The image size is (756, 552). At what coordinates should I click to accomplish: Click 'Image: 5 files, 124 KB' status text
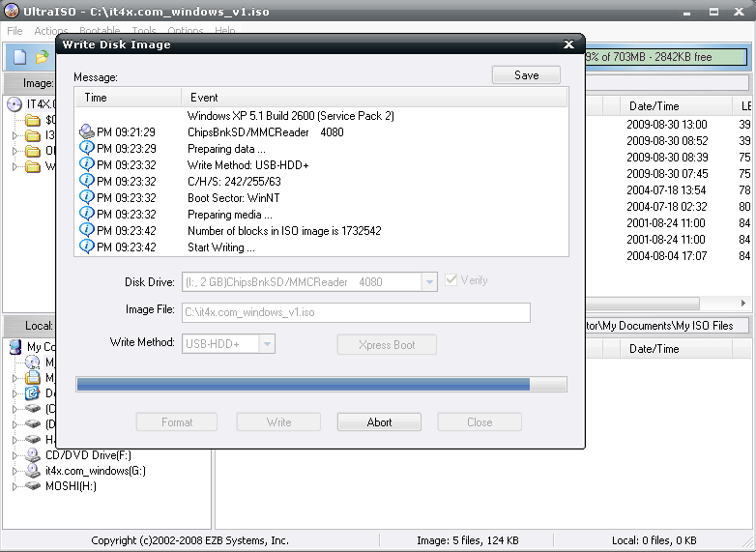(x=467, y=540)
